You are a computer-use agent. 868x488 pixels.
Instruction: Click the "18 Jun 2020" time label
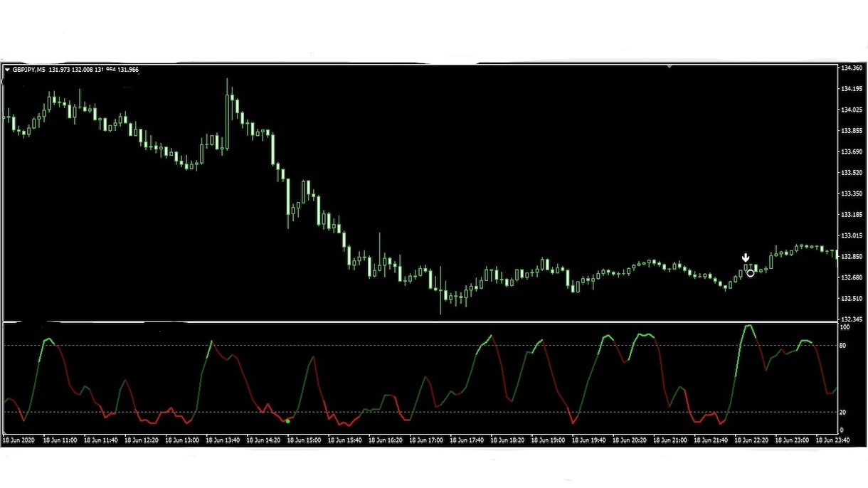[18, 440]
